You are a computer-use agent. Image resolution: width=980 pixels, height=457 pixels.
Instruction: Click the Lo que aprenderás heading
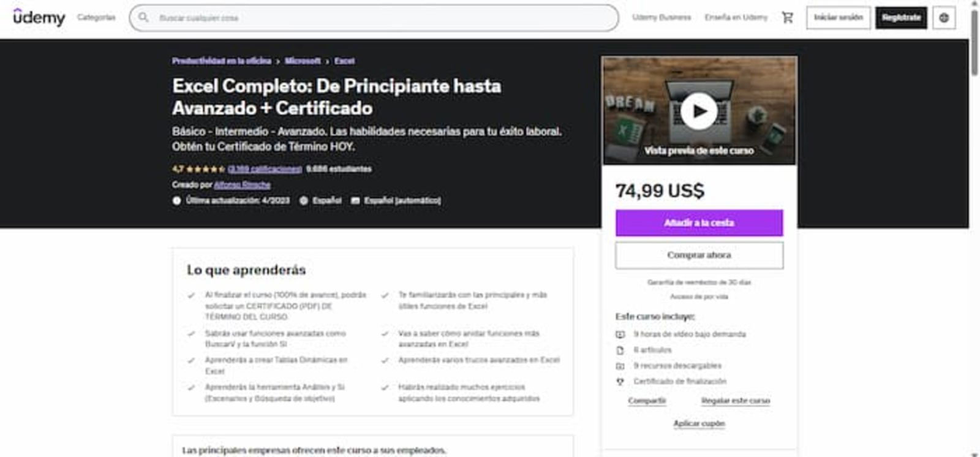pyautogui.click(x=246, y=270)
